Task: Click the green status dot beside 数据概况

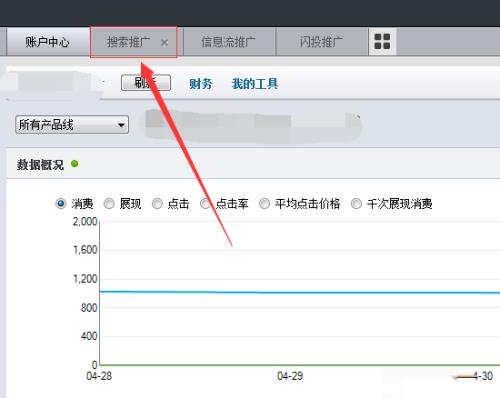Action: (75, 164)
